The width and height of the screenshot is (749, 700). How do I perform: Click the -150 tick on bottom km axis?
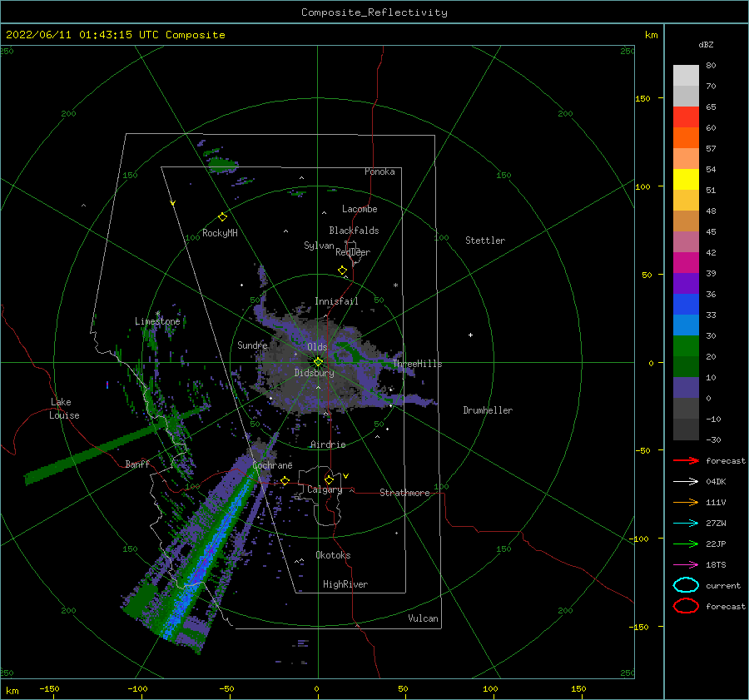[x=49, y=688]
